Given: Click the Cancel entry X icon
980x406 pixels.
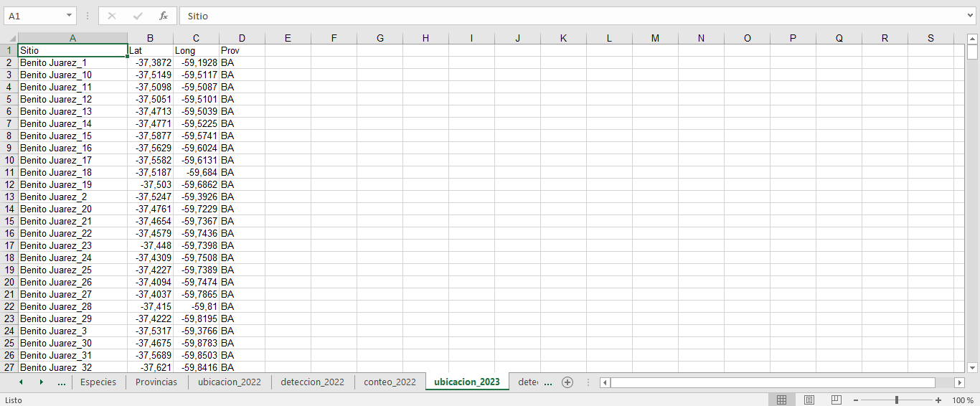Looking at the screenshot, I should 112,16.
